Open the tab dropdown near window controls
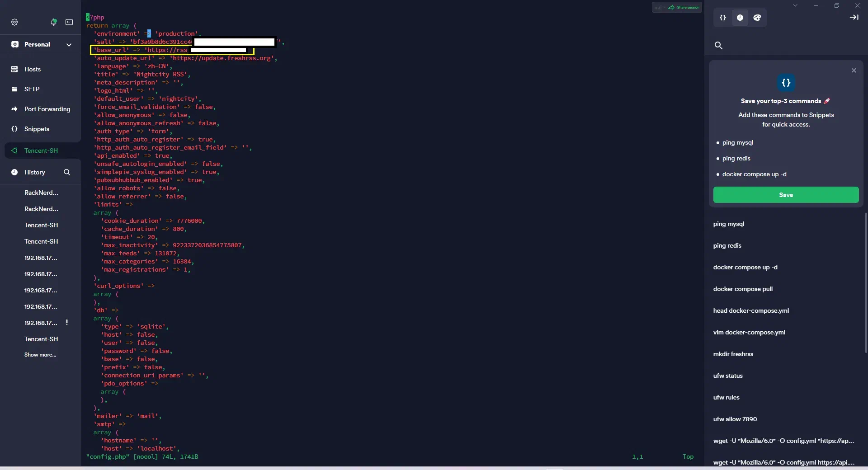Viewport: 868px width, 470px height. [x=795, y=5]
